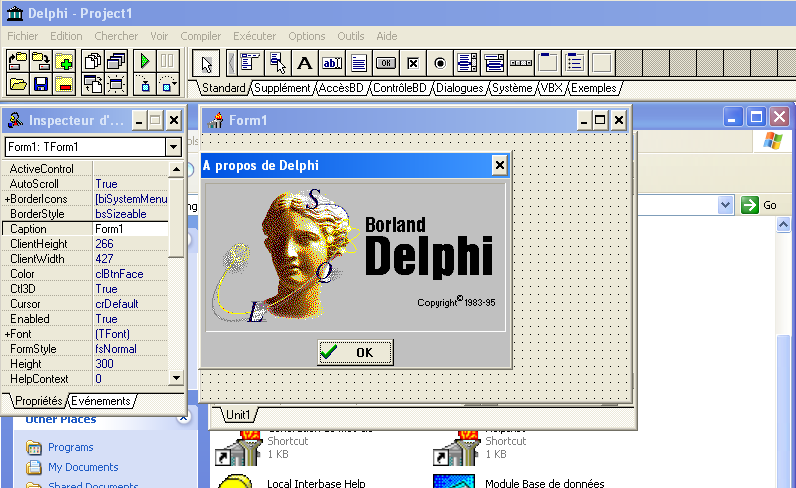796x488 pixels.
Task: Click the green Run arrow button
Action: (x=145, y=61)
